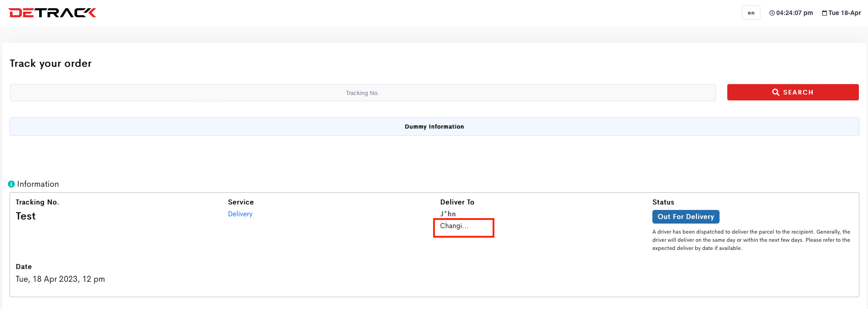Click the Delivery service link
Image resolution: width=868 pixels, height=309 pixels.
tap(240, 214)
